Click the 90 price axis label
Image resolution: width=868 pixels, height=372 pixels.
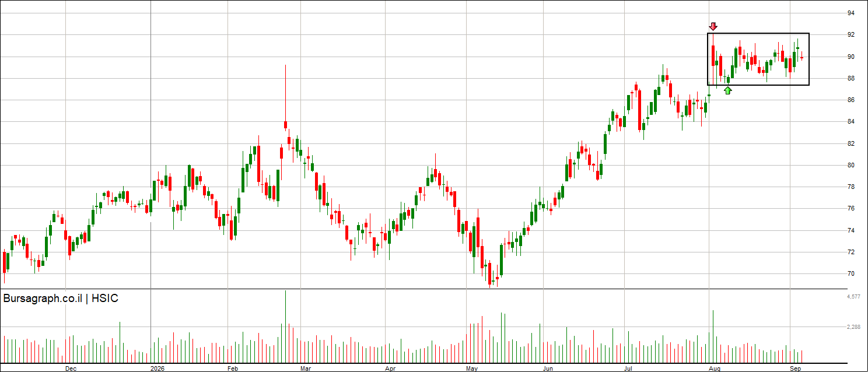[851, 57]
